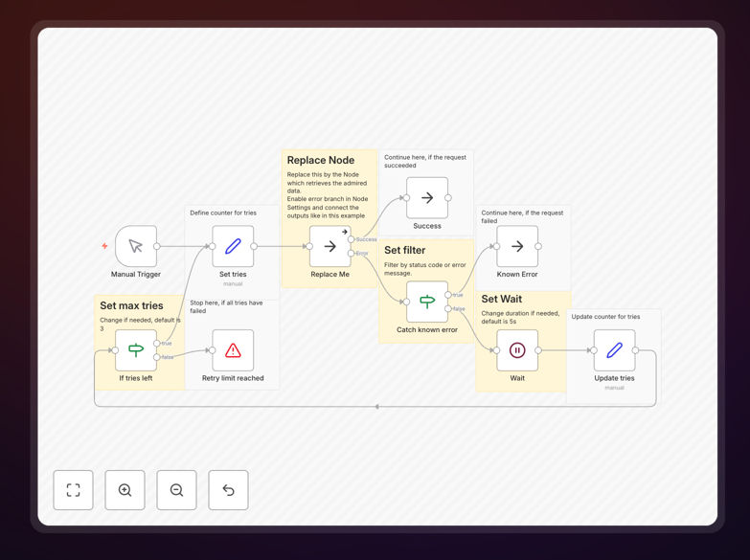
Task: Select the Set filter sticky note heading
Action: coord(404,250)
